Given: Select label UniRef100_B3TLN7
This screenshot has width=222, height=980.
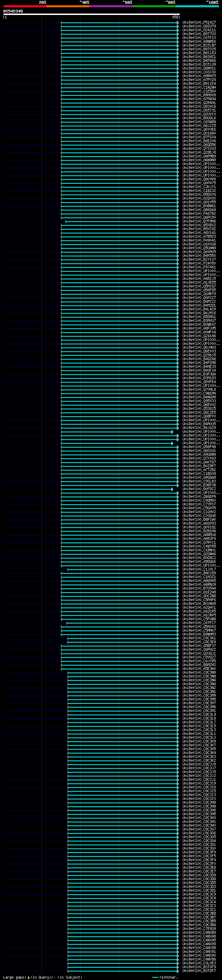Looking at the screenshot, I should 199,45.
